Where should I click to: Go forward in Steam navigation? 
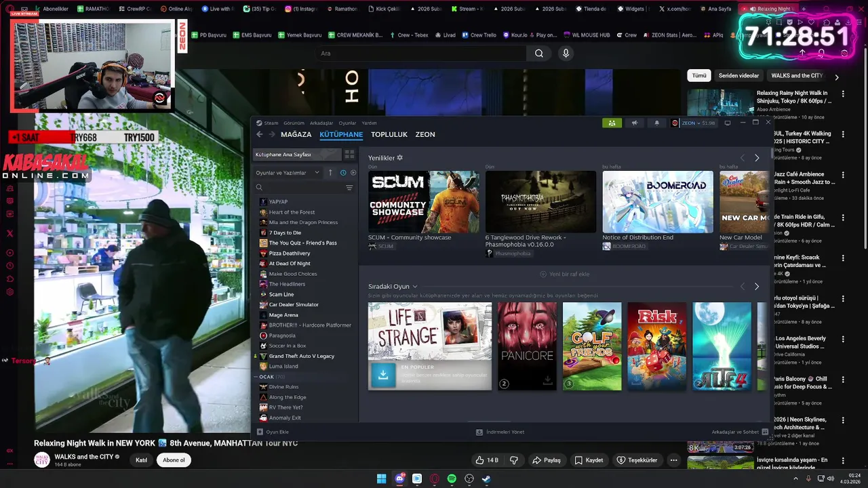coord(271,134)
